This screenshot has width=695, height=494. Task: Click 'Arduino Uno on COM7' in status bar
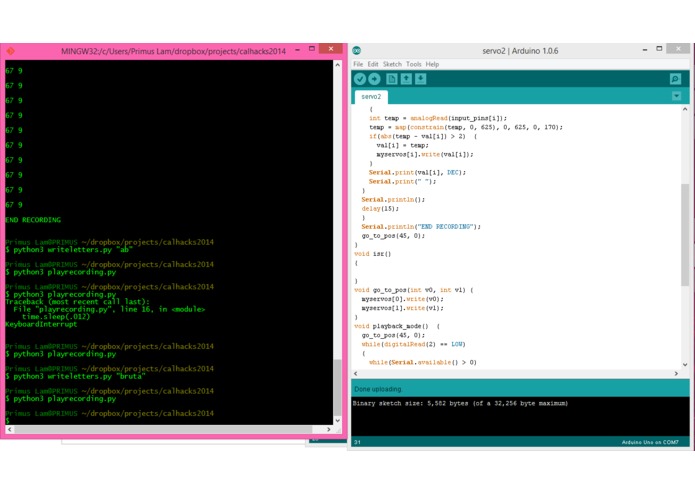tap(650, 442)
